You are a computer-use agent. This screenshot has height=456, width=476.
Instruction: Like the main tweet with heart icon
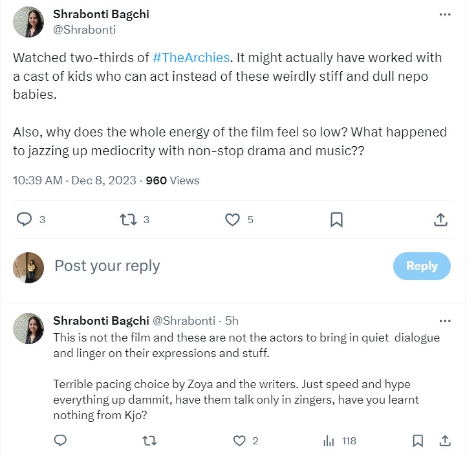[x=232, y=219]
